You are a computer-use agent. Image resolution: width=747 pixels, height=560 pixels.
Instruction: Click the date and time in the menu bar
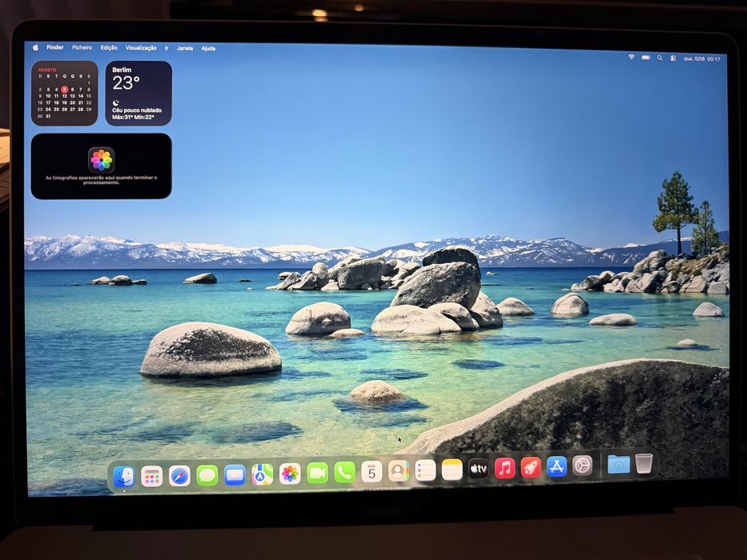701,58
